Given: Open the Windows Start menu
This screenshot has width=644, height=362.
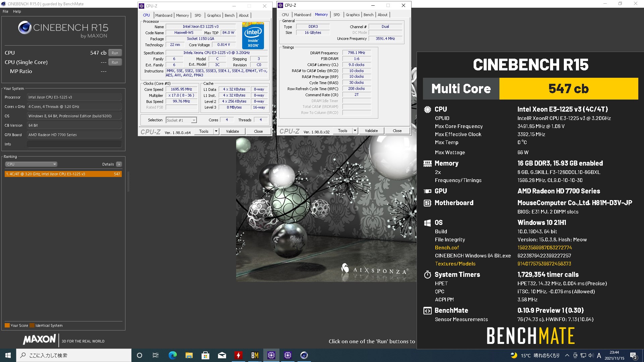Looking at the screenshot, I should click(8, 355).
